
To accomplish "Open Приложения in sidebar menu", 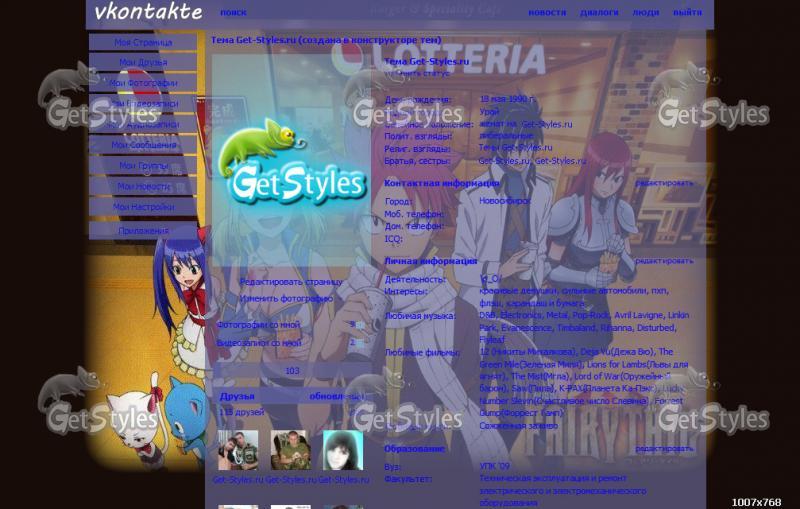I will click(x=143, y=231).
